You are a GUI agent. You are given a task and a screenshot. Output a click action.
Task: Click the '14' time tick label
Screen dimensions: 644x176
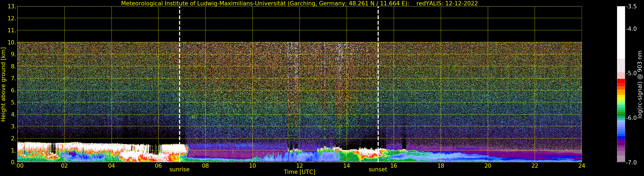[347, 166]
